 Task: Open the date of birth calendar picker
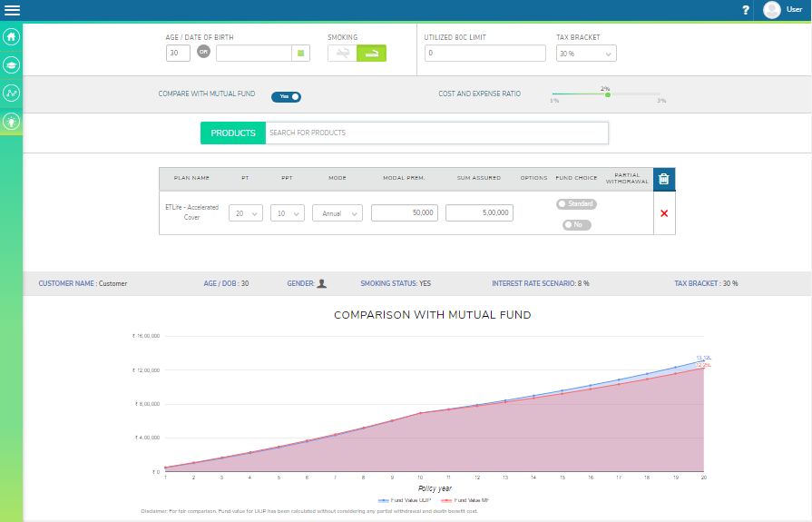point(301,54)
